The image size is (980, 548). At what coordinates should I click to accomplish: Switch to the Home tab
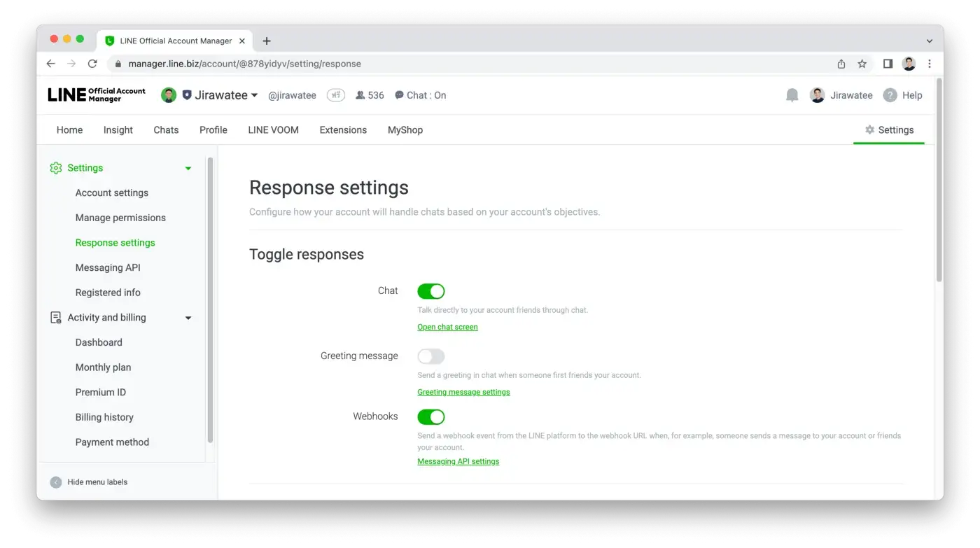69,129
